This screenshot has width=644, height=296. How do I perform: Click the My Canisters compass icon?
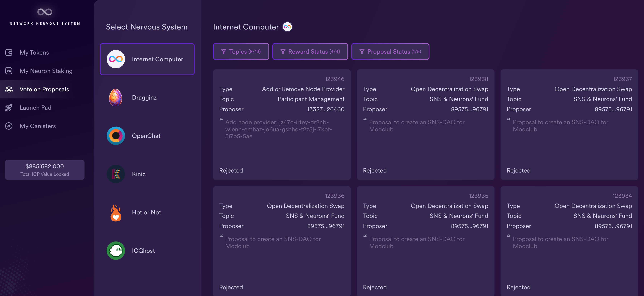[9, 126]
